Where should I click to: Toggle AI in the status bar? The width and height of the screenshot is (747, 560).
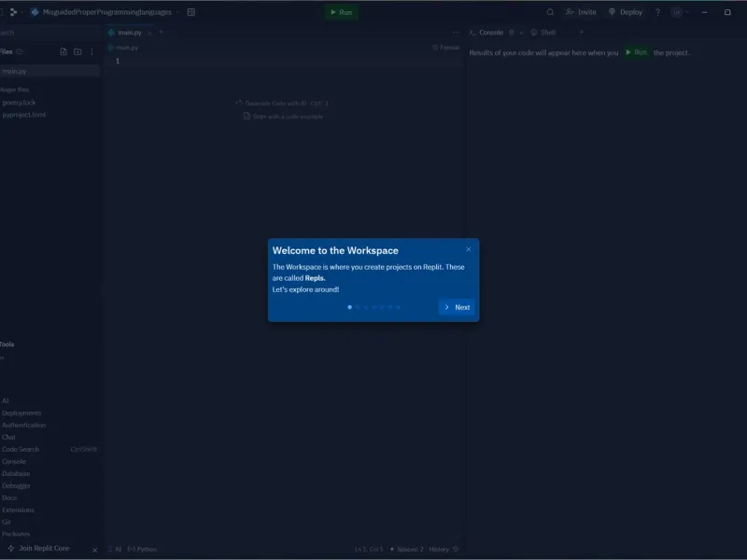[x=115, y=549]
